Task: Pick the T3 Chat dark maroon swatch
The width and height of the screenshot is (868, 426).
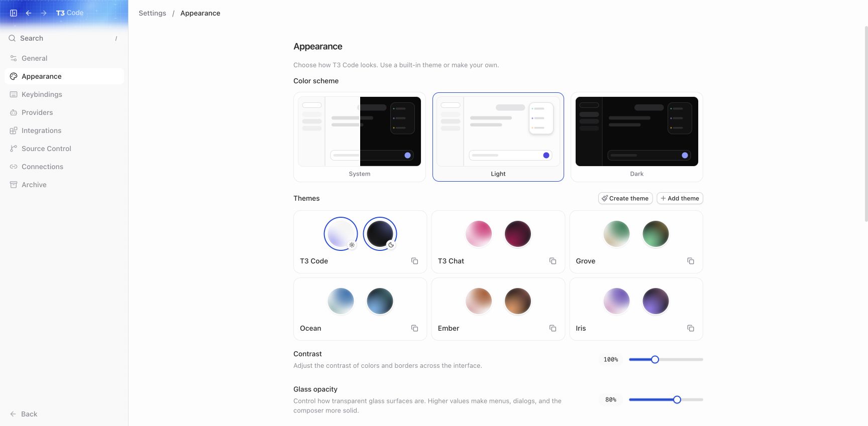Action: (518, 234)
